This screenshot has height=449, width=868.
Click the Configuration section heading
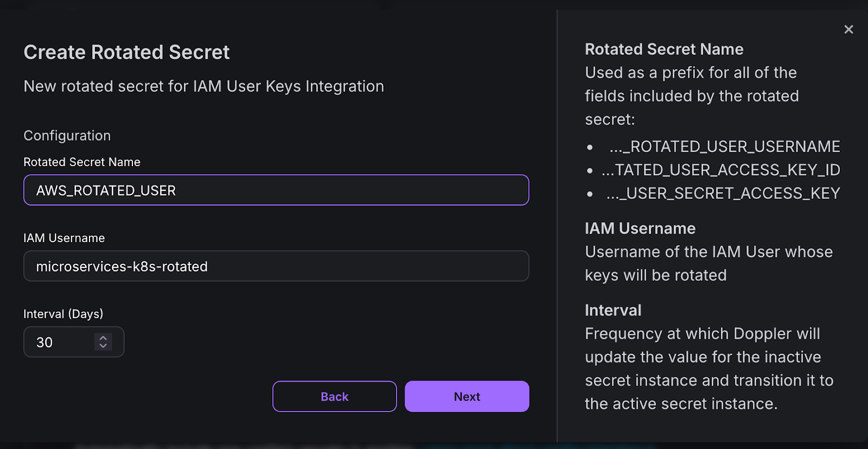click(x=67, y=136)
